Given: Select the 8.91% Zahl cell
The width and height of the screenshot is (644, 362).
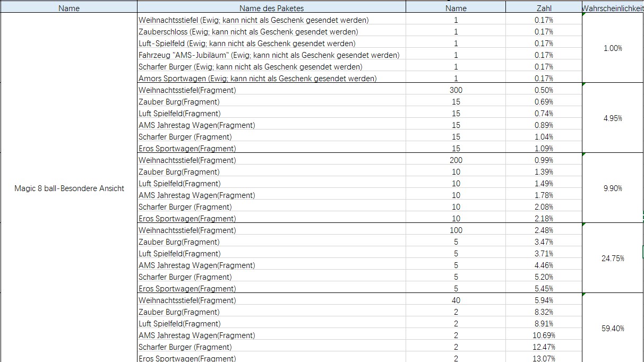Looking at the screenshot, I should coord(544,323).
